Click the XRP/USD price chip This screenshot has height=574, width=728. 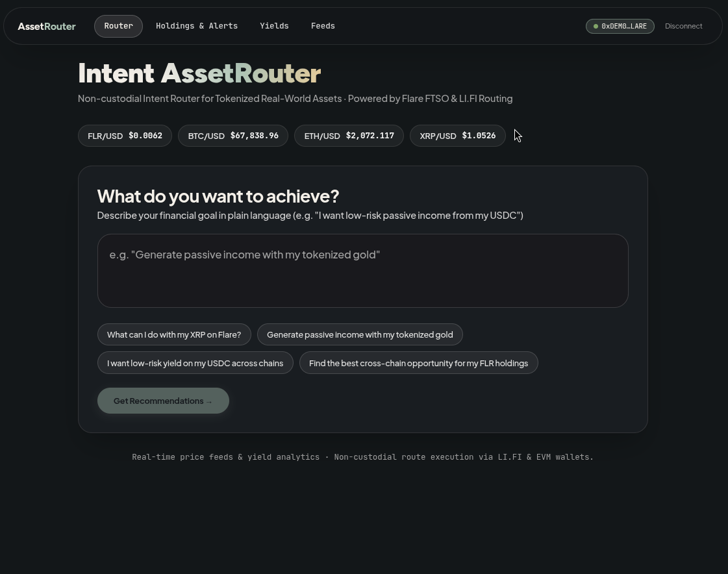(x=458, y=136)
